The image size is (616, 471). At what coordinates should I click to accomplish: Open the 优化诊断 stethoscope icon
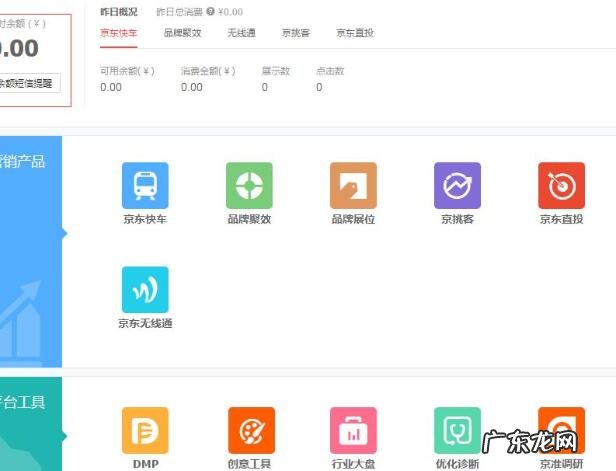(457, 431)
